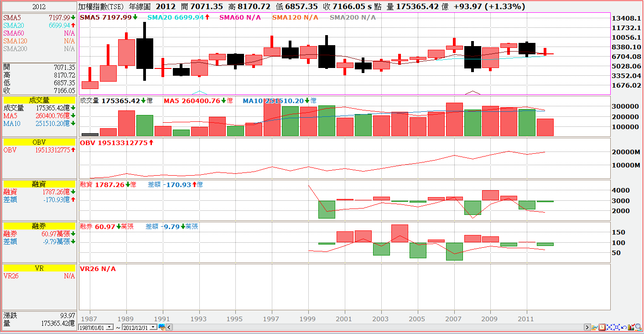Click the yellow VR panel header

coord(39,268)
